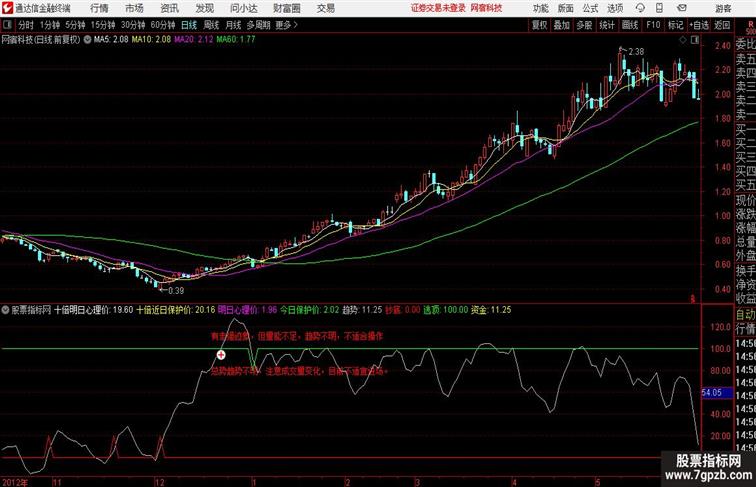The width and height of the screenshot is (756, 487).
Task: Toggle the left sidebar panel icon
Action: [7, 25]
